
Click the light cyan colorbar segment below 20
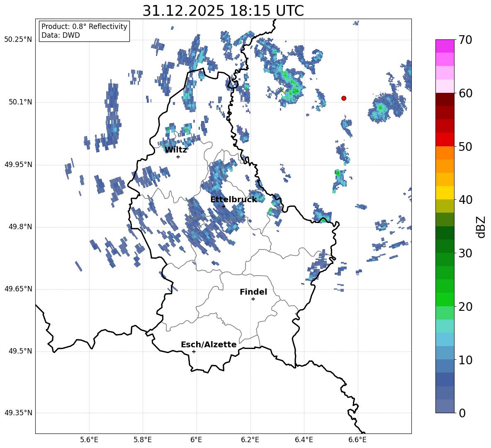pos(445,326)
